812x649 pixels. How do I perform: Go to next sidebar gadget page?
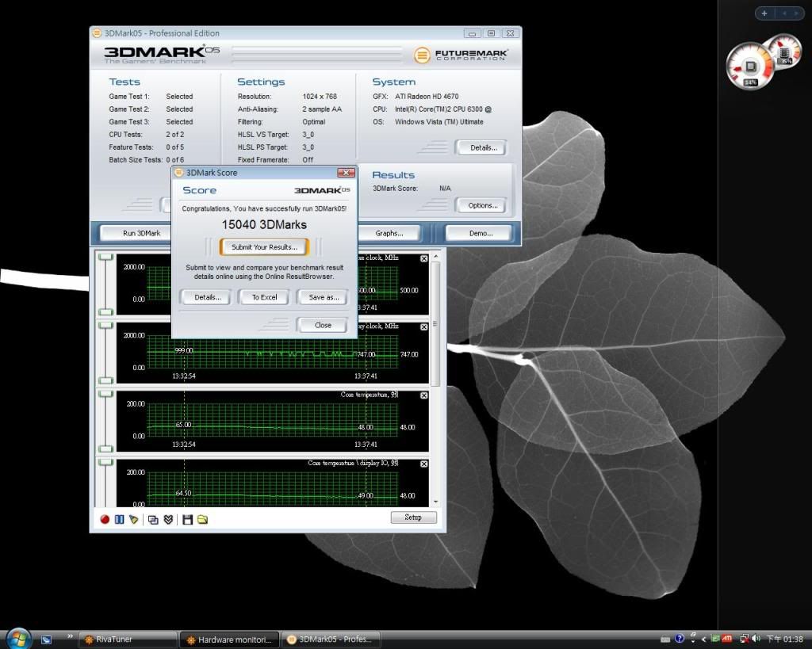coord(796,13)
